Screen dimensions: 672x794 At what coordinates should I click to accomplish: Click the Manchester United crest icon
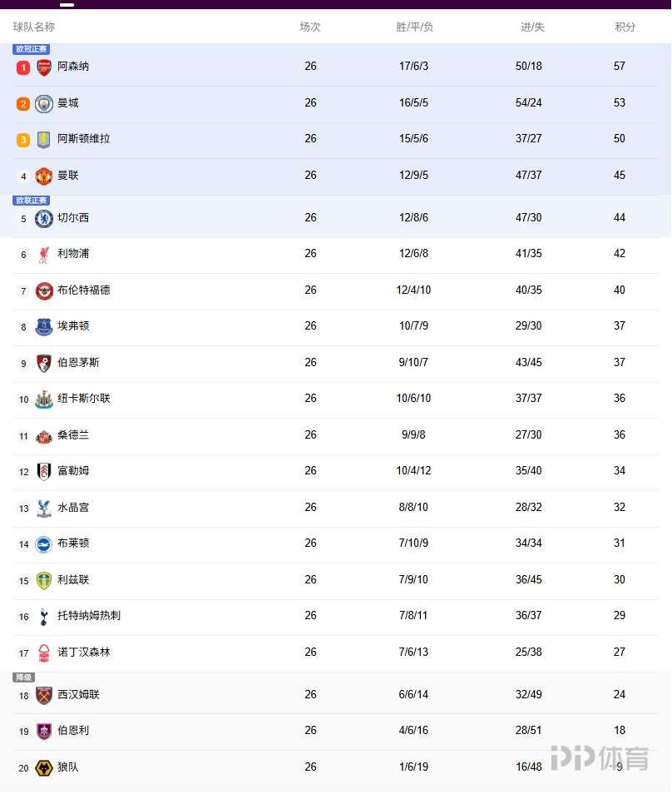pyautogui.click(x=44, y=176)
